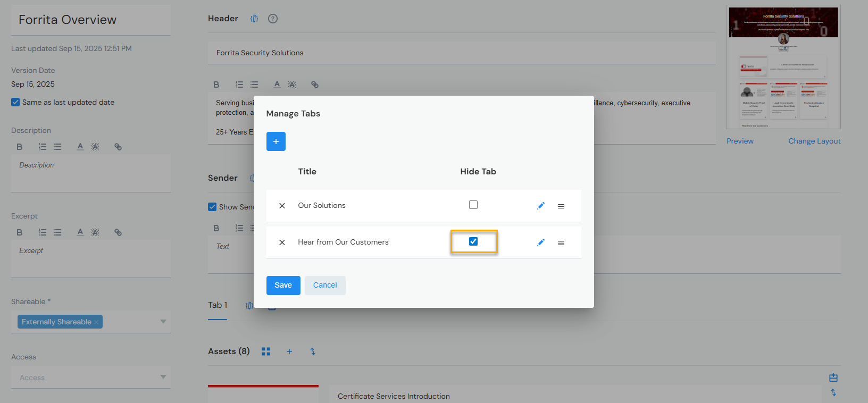Focus the Excerpt text area
Image resolution: width=868 pixels, height=403 pixels.
[91, 259]
